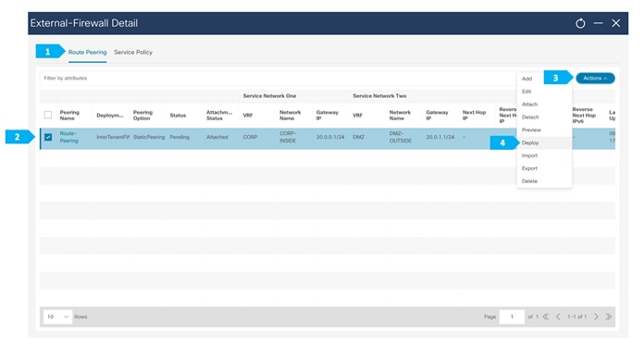Click Deploy in the Actions menu
This screenshot has height=346, width=644.
530,142
